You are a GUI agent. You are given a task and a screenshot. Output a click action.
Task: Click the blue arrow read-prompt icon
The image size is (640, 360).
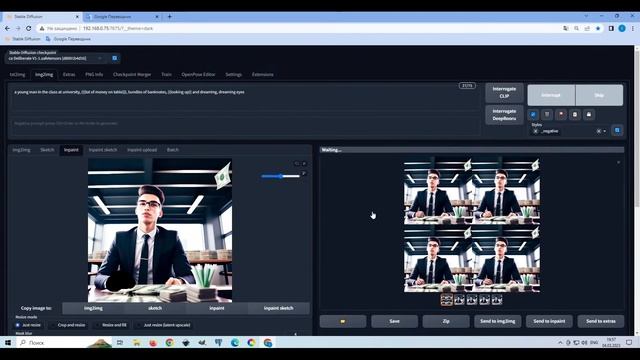click(x=533, y=115)
